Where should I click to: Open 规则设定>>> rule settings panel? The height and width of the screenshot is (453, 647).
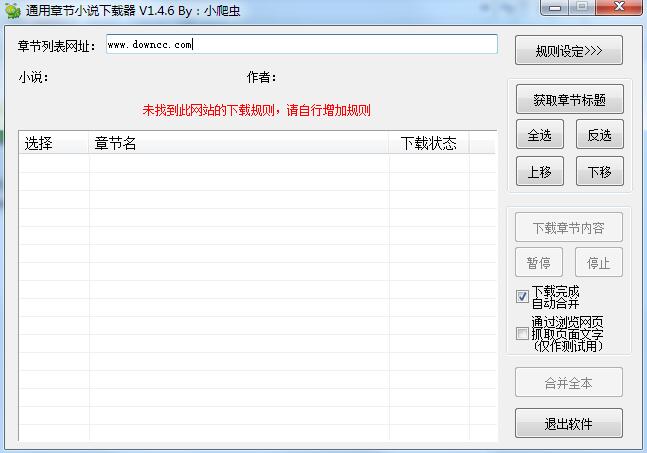(569, 50)
